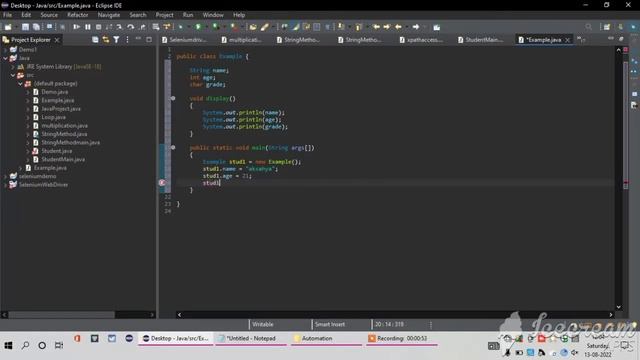Select StringMethodmain.java in the tree
The image size is (640, 360).
point(70,142)
